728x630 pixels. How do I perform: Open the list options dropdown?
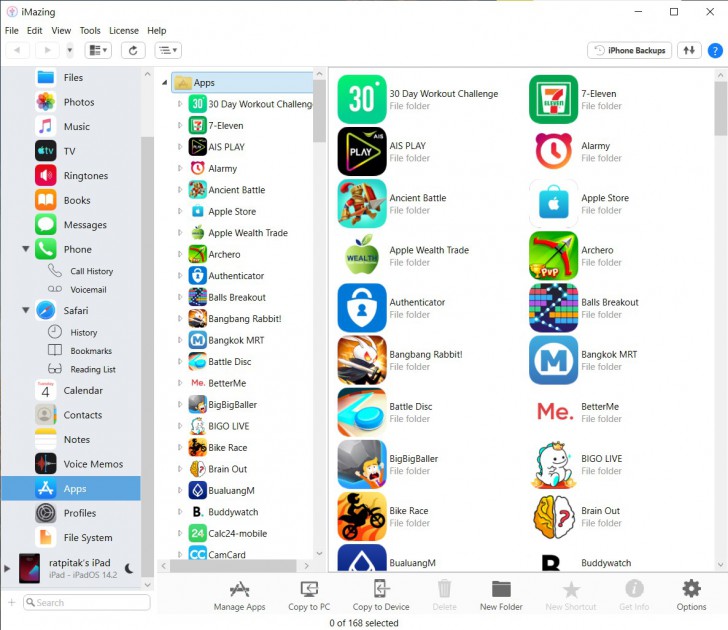[168, 50]
